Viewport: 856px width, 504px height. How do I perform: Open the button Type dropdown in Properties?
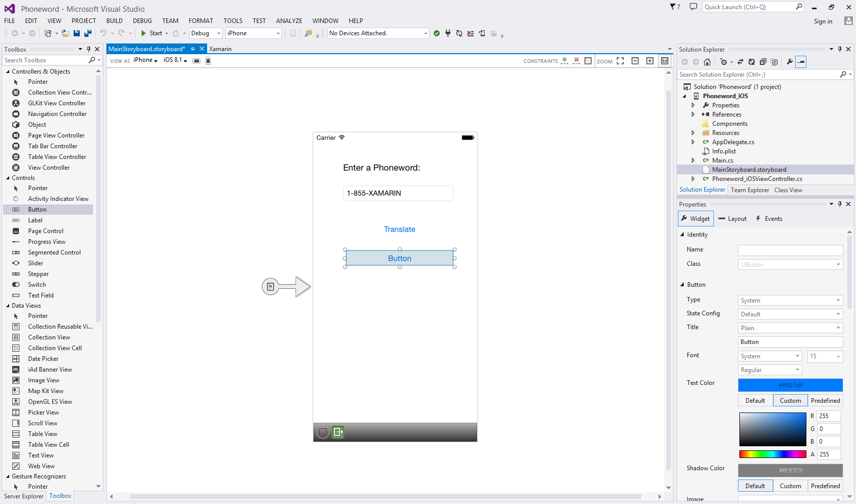pyautogui.click(x=790, y=301)
